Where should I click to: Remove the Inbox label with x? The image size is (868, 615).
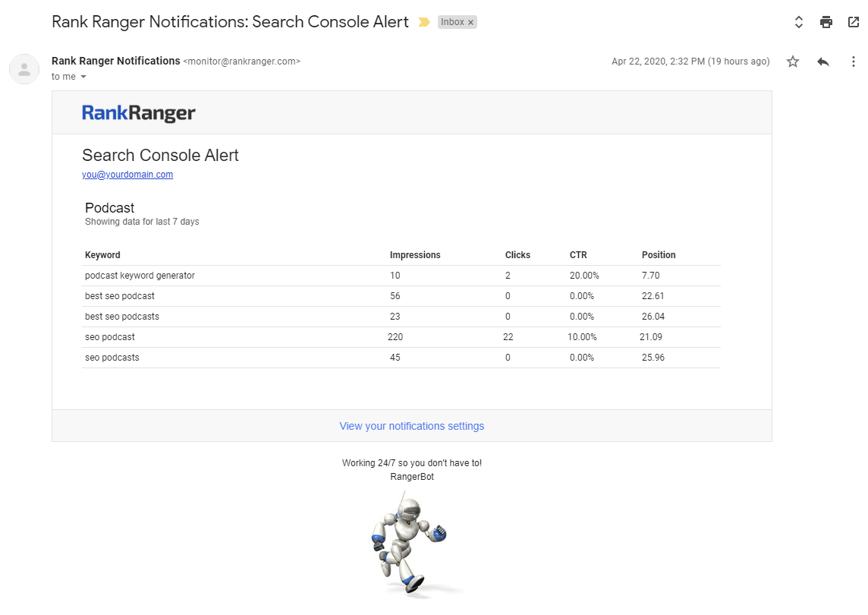tap(470, 23)
